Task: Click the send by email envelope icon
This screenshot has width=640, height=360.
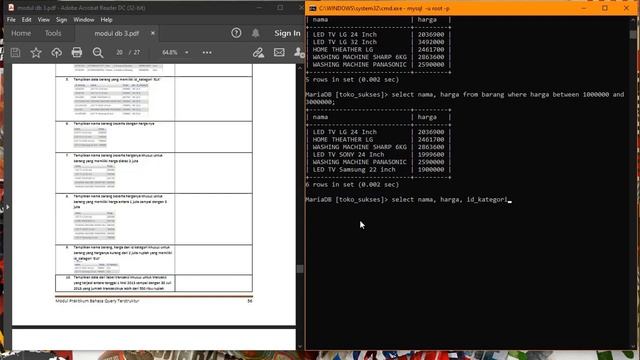Action: coord(279,52)
